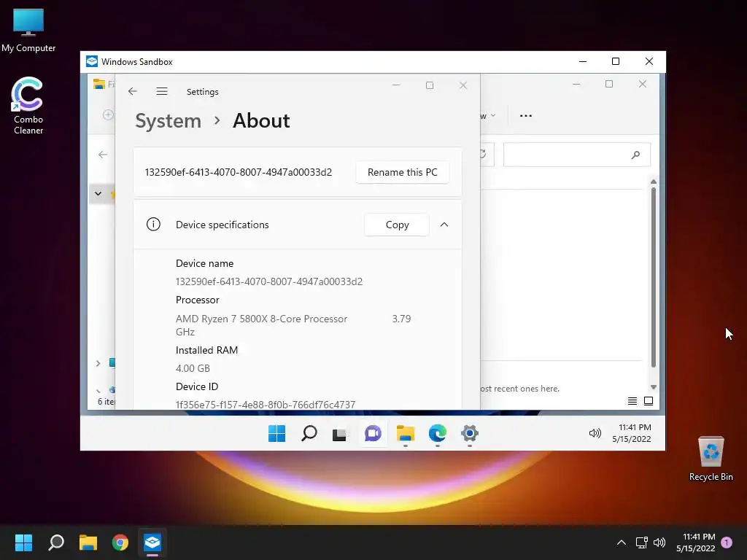Image resolution: width=747 pixels, height=560 pixels.
Task: Click host network tray icon
Action: [641, 542]
